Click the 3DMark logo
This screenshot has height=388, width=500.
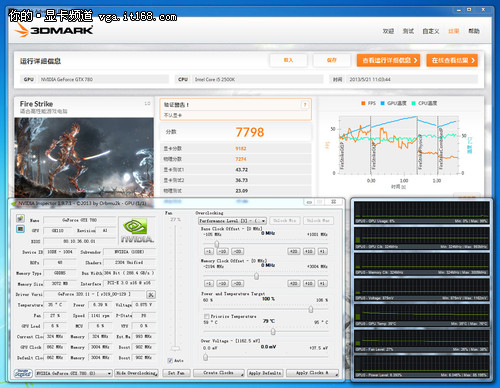click(x=54, y=30)
